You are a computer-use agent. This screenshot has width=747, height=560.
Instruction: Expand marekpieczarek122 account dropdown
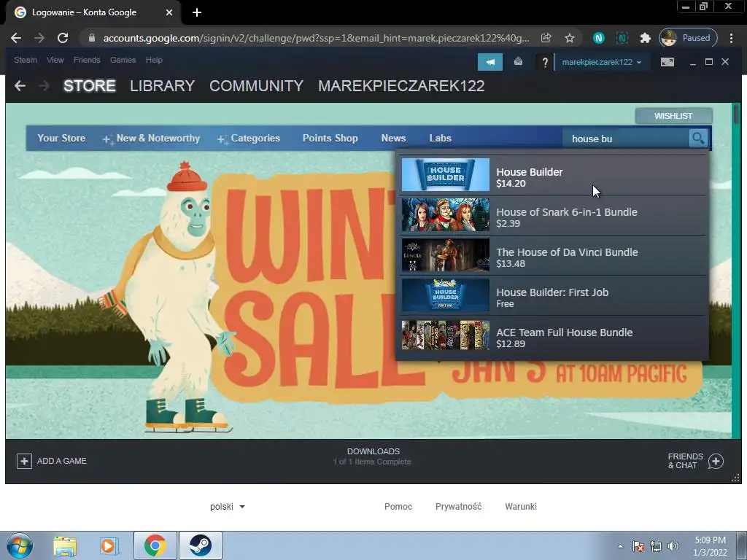602,62
